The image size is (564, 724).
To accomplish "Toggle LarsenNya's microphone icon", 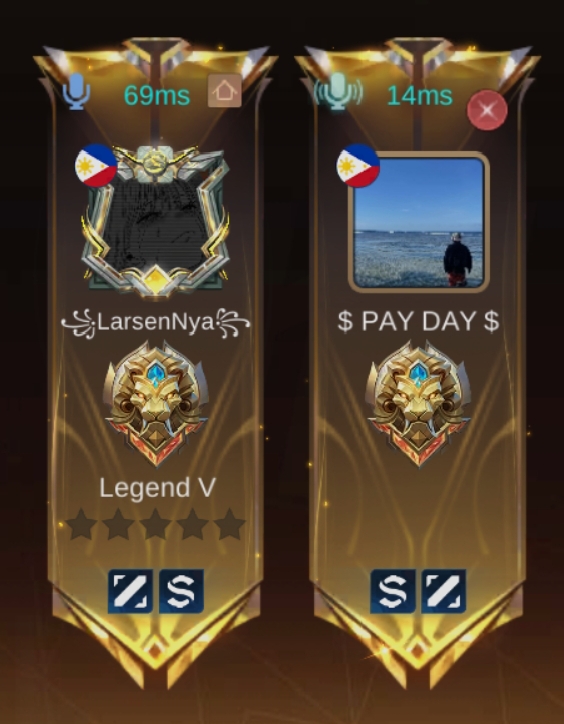I will coord(76,91).
